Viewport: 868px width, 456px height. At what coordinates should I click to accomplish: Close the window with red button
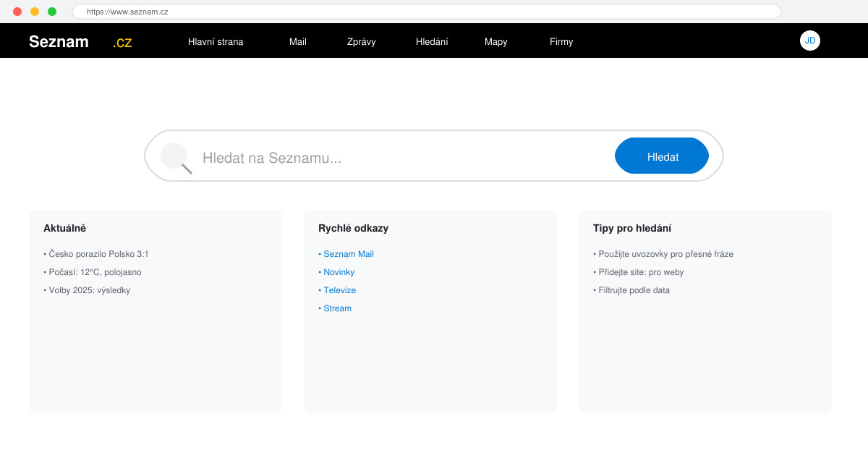17,12
